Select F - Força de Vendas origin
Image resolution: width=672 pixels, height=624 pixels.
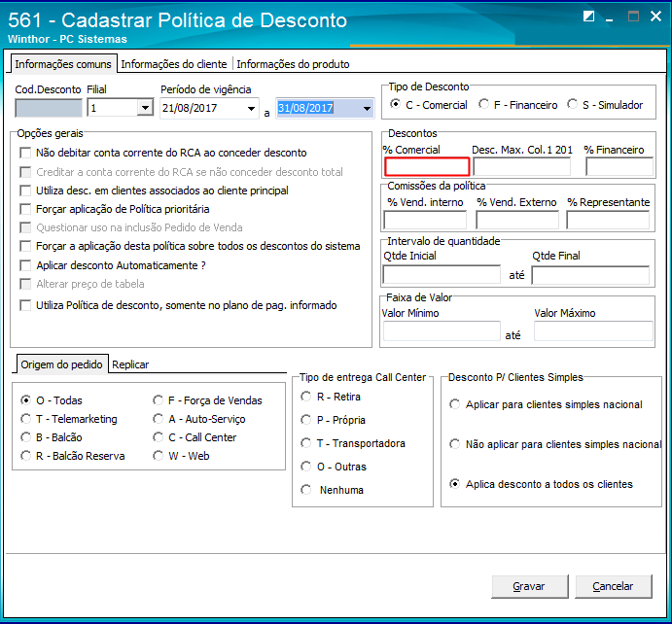click(x=159, y=400)
